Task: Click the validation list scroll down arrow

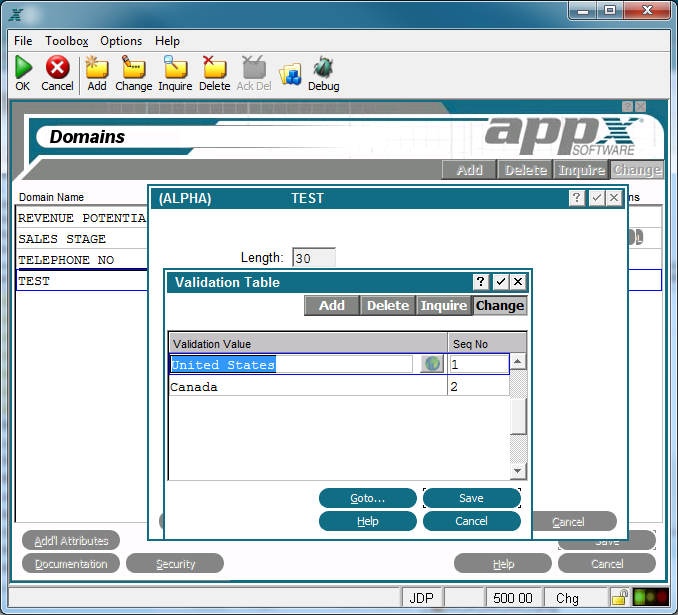Action: click(518, 471)
